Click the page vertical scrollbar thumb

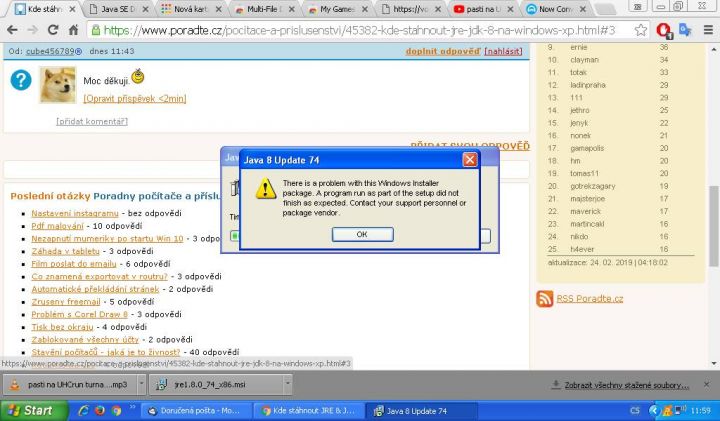click(714, 226)
